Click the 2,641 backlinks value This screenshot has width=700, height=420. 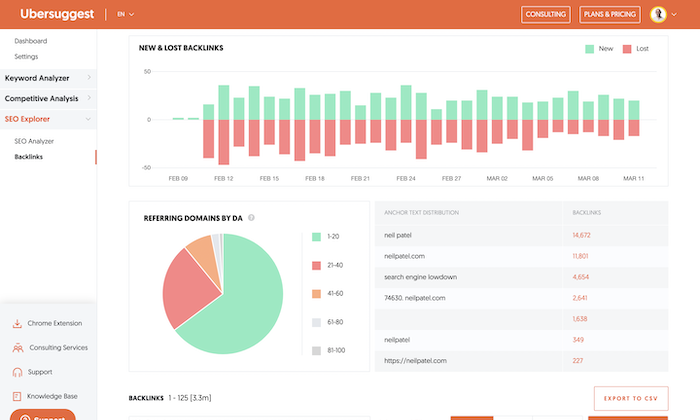[x=579, y=298]
